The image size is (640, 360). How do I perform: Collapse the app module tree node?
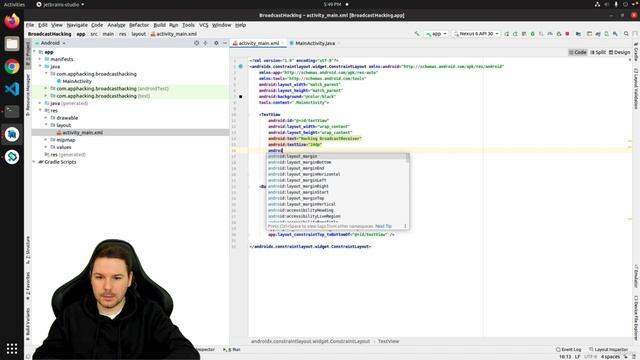(34, 52)
